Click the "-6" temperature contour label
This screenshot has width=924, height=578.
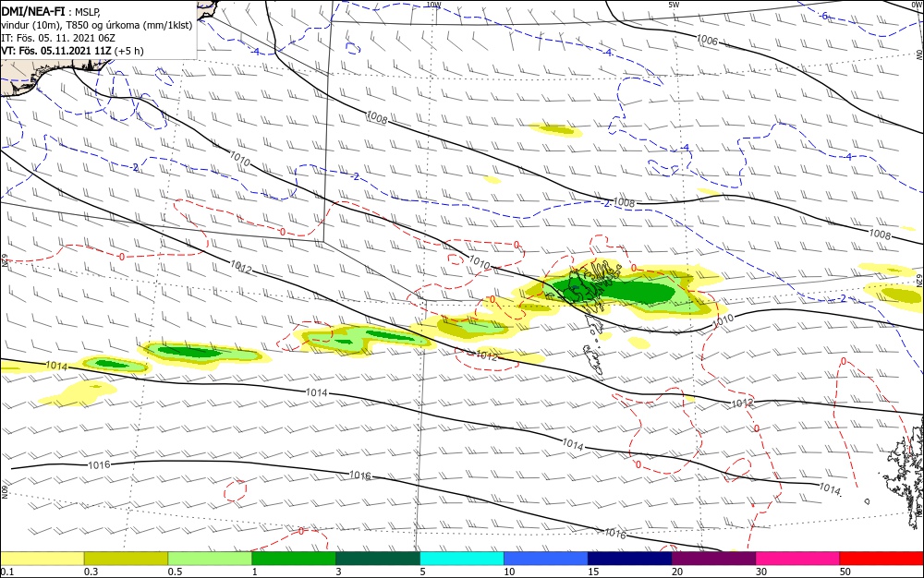[825, 16]
